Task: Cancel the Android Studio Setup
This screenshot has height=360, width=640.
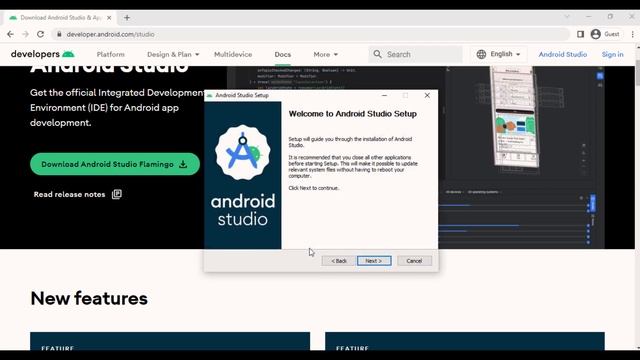Action: pyautogui.click(x=414, y=261)
